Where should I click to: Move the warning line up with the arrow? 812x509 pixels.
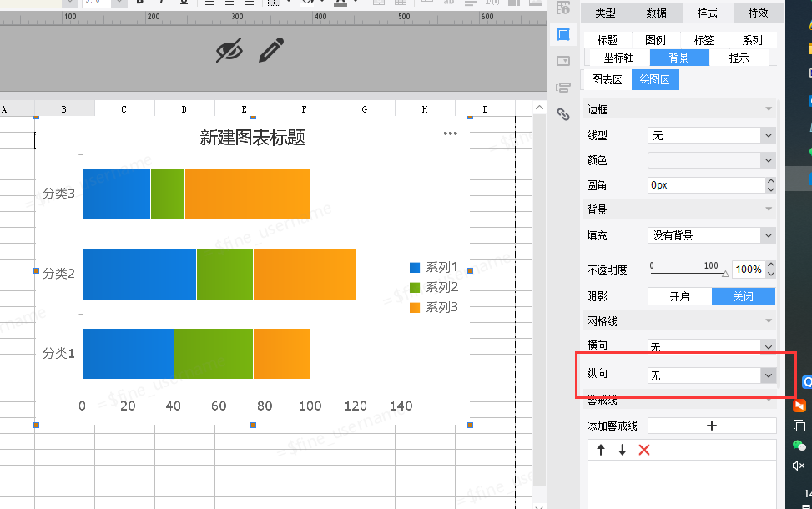point(601,450)
